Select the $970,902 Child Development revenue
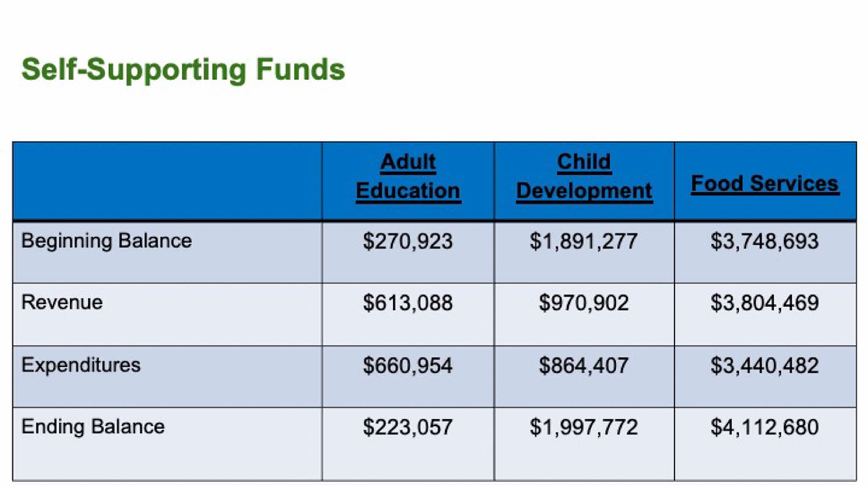 coord(584,303)
